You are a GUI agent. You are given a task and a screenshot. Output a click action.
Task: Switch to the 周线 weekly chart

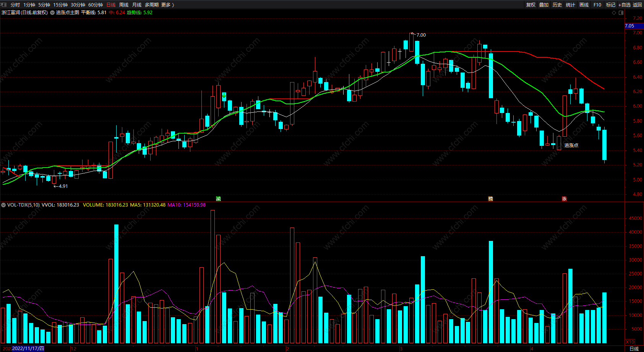click(124, 5)
